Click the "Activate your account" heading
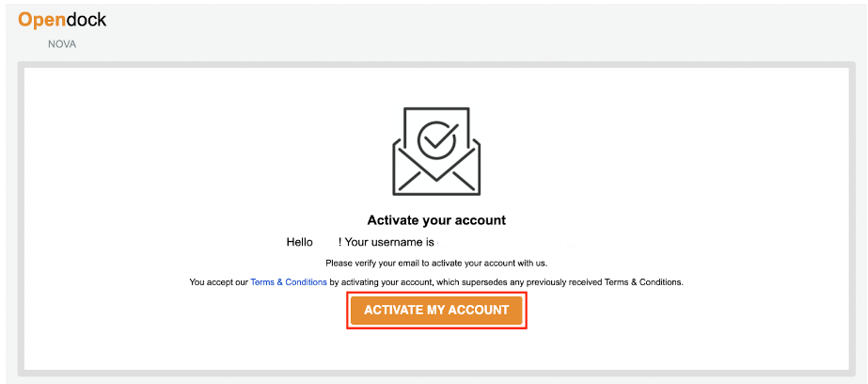This screenshot has height=384, width=868. [436, 220]
